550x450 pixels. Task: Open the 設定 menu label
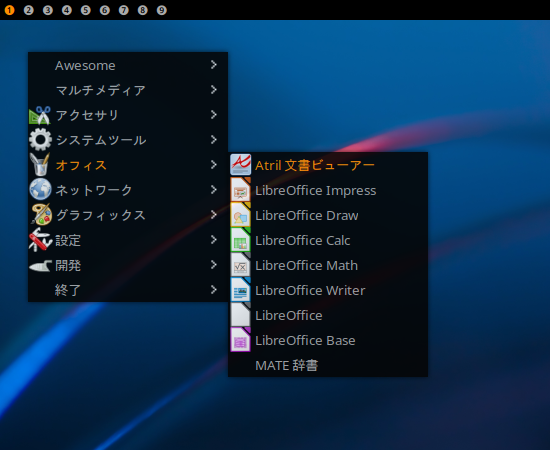point(68,240)
